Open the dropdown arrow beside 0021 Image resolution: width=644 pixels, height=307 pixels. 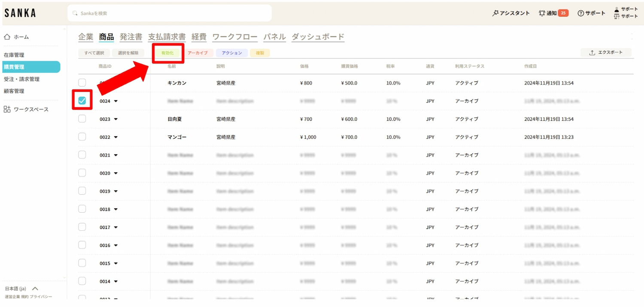(116, 155)
